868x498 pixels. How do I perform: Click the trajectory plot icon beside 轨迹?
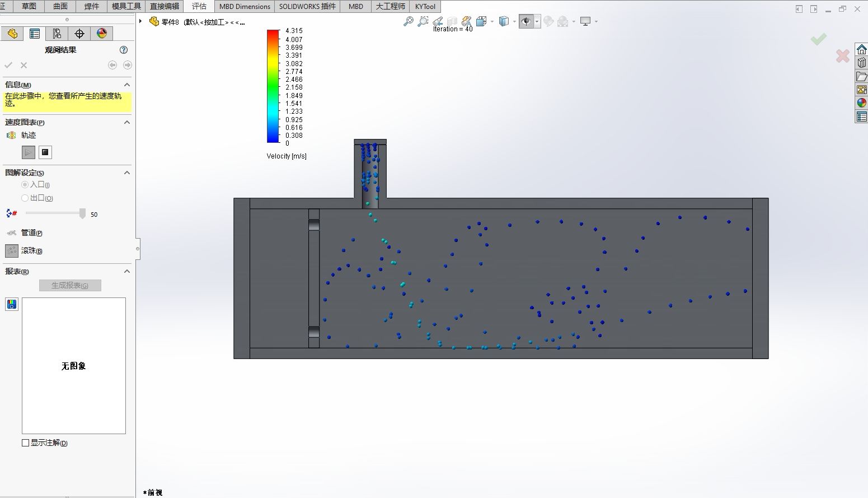(11, 135)
